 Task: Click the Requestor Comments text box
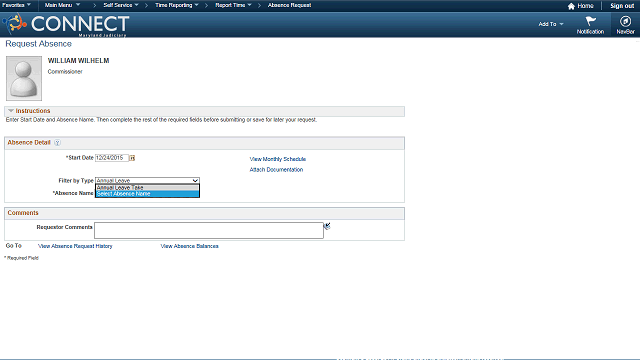pyautogui.click(x=209, y=231)
